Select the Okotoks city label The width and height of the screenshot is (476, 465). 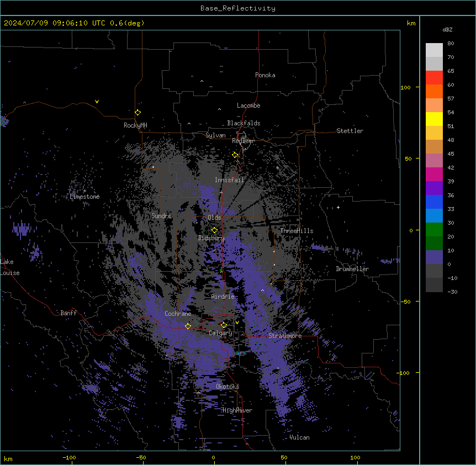(x=228, y=387)
